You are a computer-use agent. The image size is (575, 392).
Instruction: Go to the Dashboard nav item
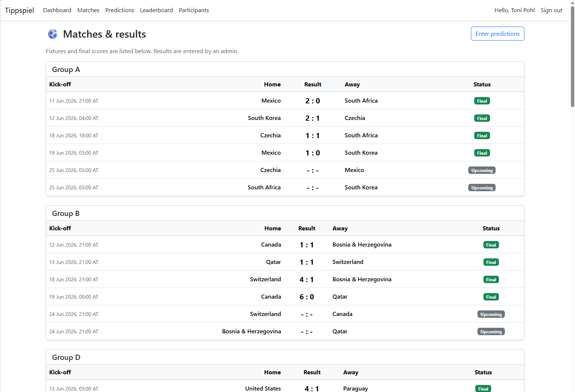pyautogui.click(x=57, y=10)
